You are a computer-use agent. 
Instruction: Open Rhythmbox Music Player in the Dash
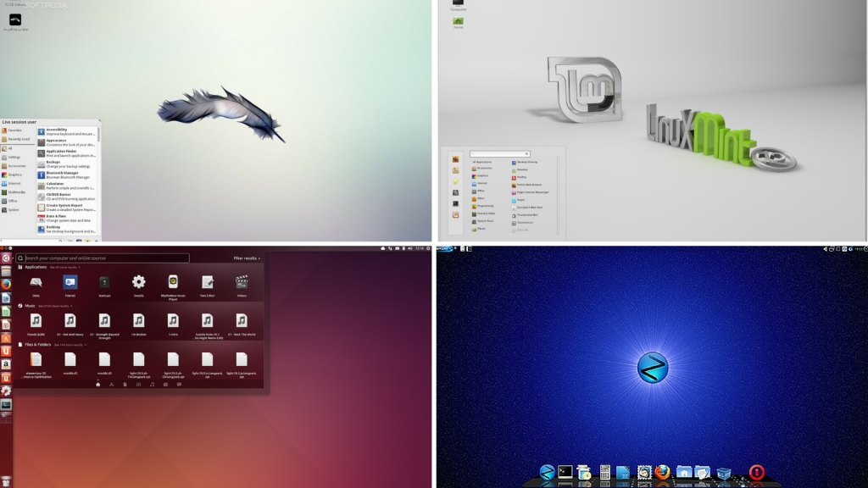pyautogui.click(x=173, y=282)
